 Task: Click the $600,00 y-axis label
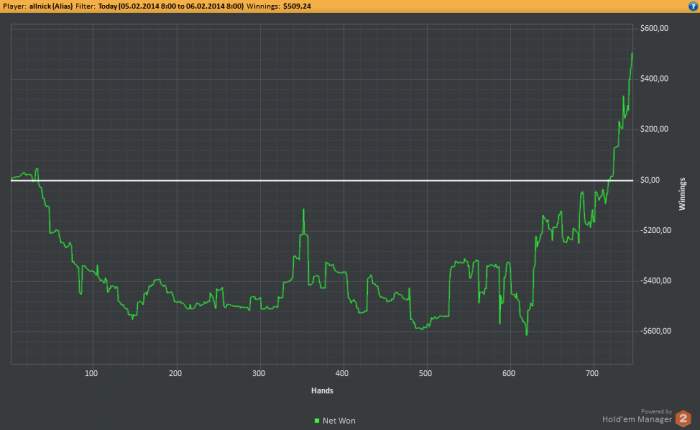(654, 28)
